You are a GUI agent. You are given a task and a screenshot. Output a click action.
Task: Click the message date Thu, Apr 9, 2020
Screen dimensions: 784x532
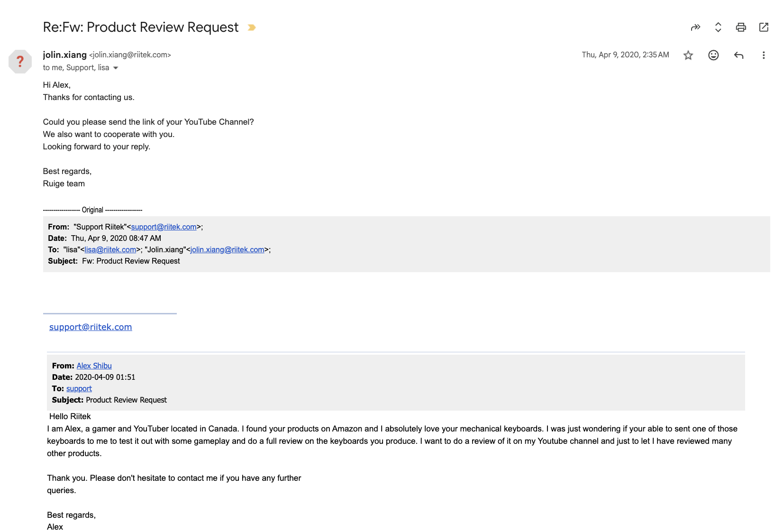[x=625, y=55]
